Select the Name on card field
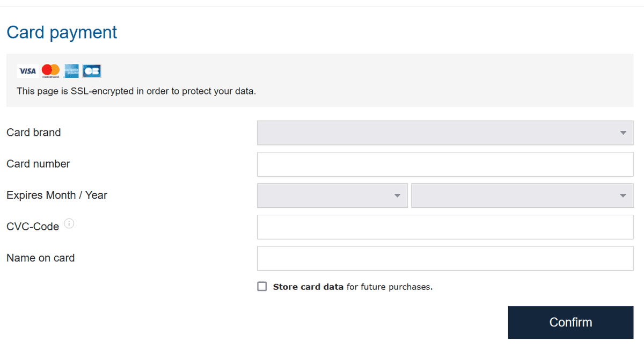Image resolution: width=644 pixels, height=349 pixels. click(445, 258)
